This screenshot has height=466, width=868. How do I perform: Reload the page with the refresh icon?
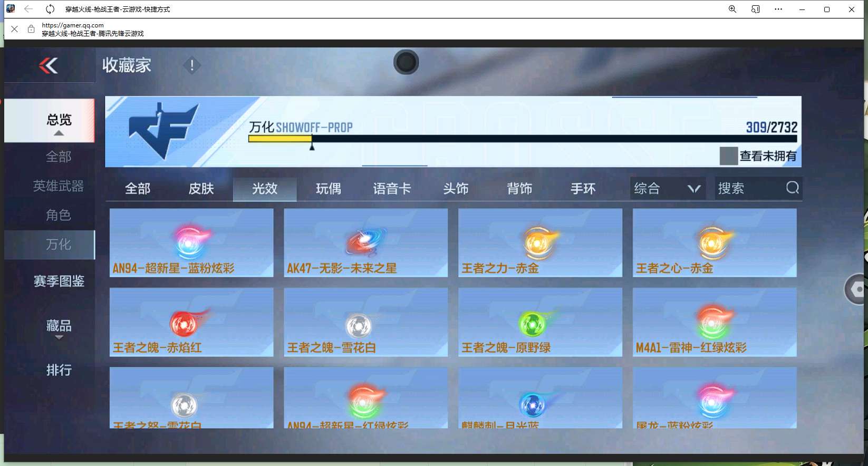[50, 9]
